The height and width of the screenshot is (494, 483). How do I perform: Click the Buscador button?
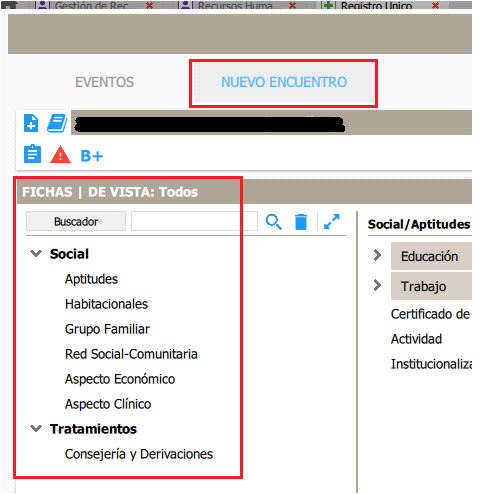(x=76, y=221)
